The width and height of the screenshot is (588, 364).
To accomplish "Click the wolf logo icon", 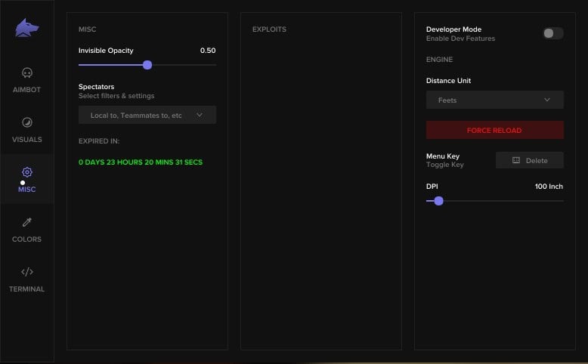I will (27, 29).
